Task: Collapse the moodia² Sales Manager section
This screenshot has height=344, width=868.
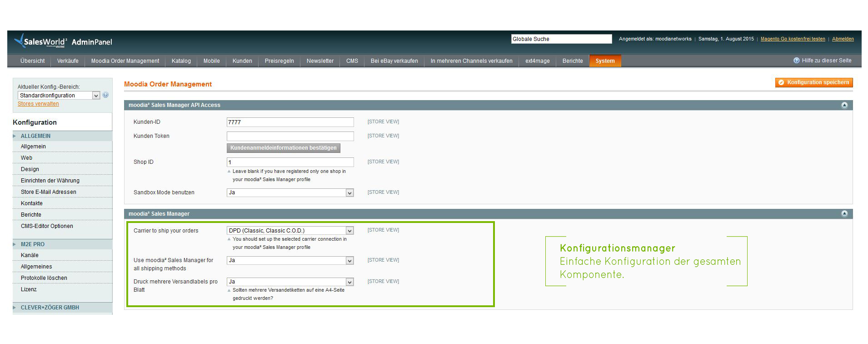Action: [844, 214]
